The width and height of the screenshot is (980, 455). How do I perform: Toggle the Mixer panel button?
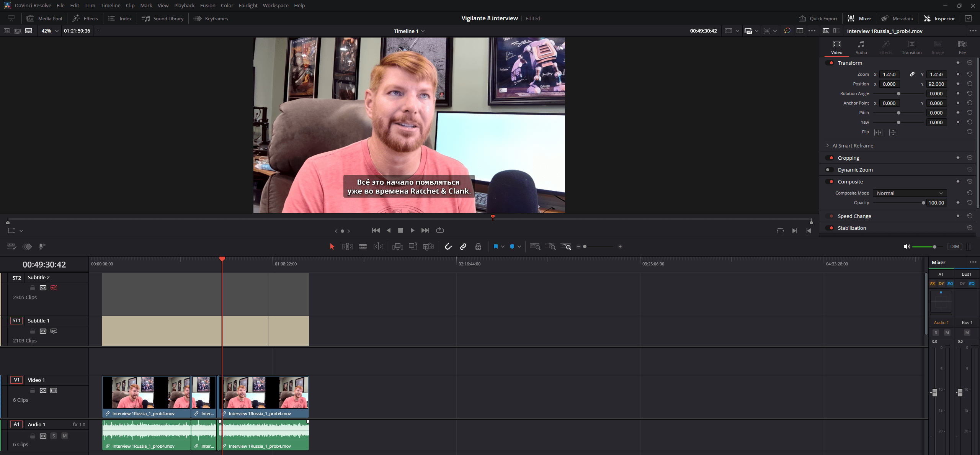tap(859, 18)
